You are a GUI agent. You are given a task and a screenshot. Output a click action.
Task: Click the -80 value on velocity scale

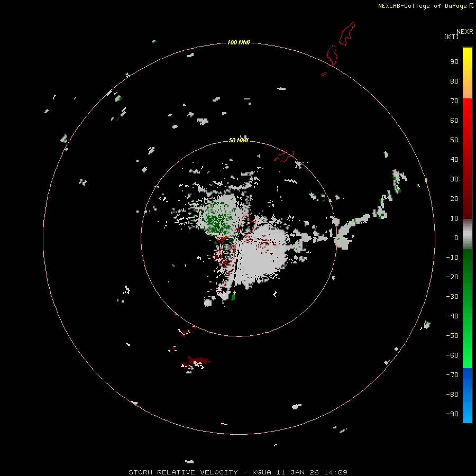(452, 395)
